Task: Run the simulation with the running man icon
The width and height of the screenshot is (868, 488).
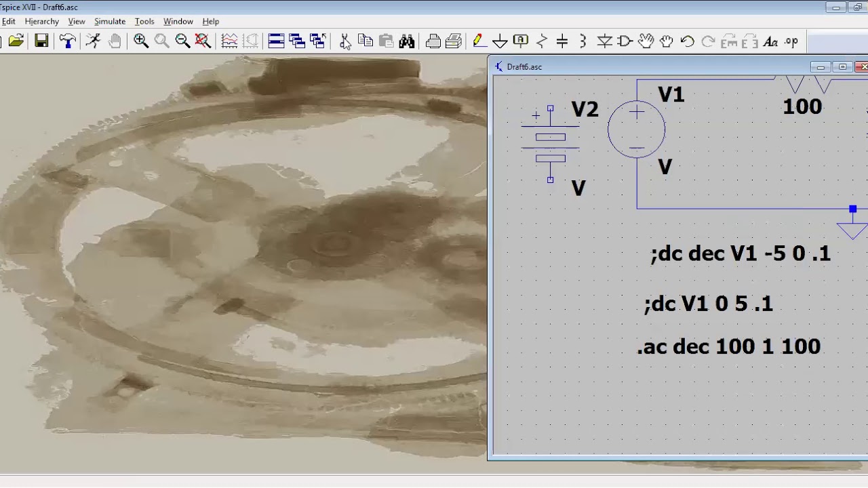Action: point(93,41)
